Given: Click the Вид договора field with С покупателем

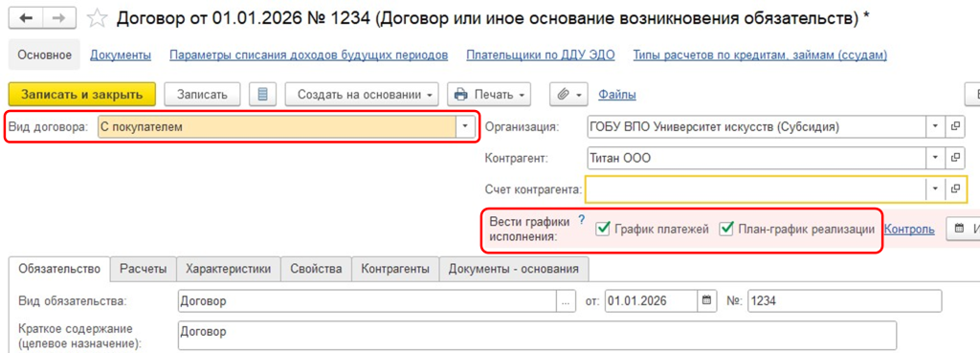Looking at the screenshot, I should pyautogui.click(x=277, y=127).
